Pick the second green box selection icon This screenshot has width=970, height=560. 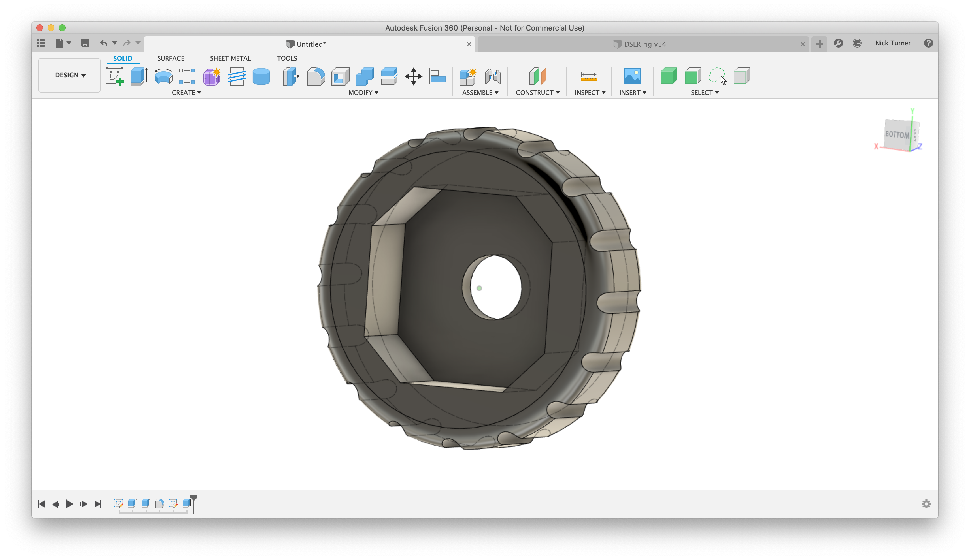(x=693, y=76)
